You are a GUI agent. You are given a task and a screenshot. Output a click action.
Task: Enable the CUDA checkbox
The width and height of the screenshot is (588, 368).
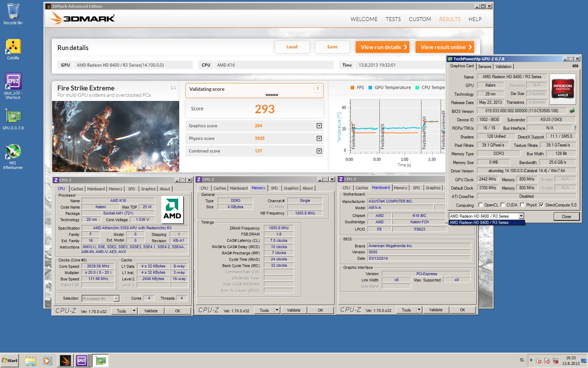(x=503, y=205)
